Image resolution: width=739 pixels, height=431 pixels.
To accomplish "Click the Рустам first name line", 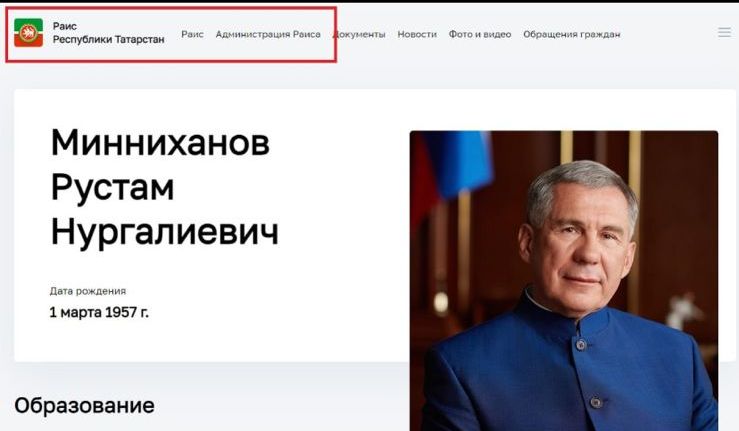I will 113,188.
